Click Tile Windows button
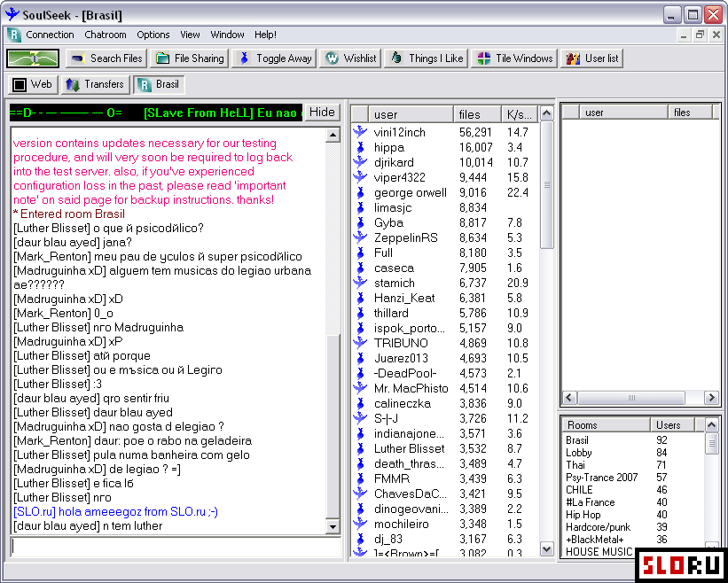Screen dimensions: 728x583 pos(514,58)
